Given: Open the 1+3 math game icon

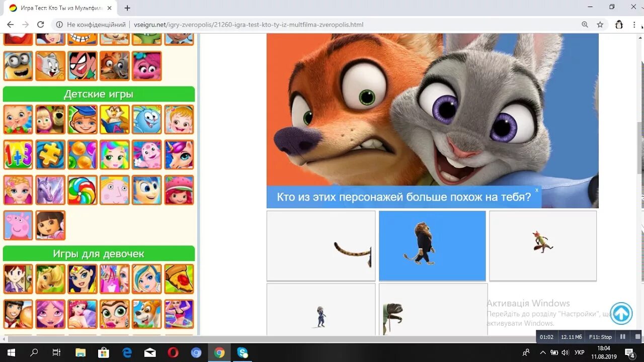Looking at the screenshot, I should pyautogui.click(x=18, y=155).
